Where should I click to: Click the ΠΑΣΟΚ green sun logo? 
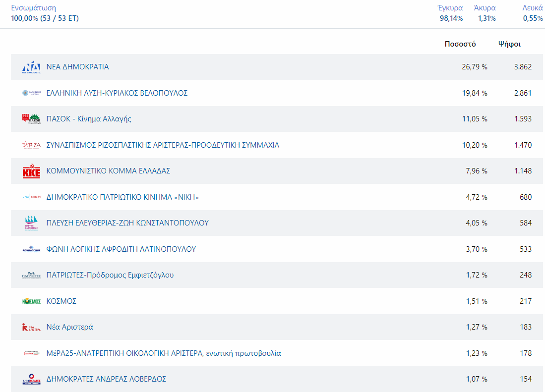coord(31,119)
